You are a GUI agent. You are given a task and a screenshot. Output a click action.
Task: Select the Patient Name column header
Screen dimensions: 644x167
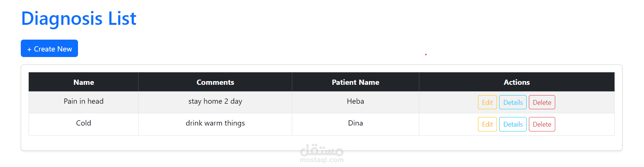pyautogui.click(x=355, y=82)
